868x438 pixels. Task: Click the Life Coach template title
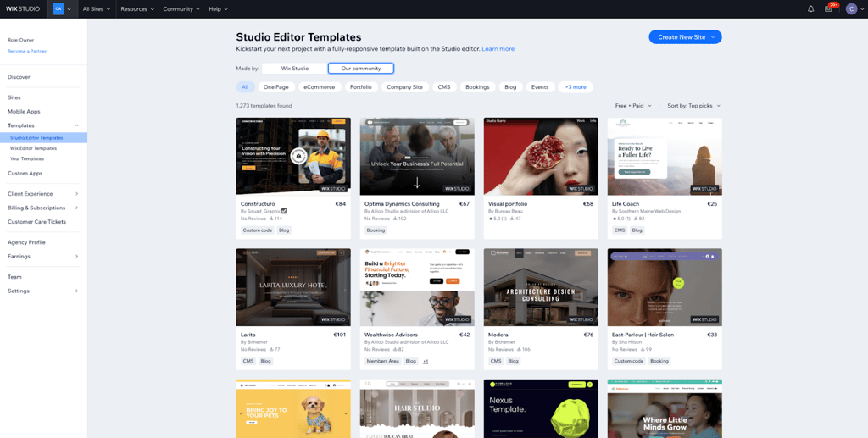click(x=626, y=204)
